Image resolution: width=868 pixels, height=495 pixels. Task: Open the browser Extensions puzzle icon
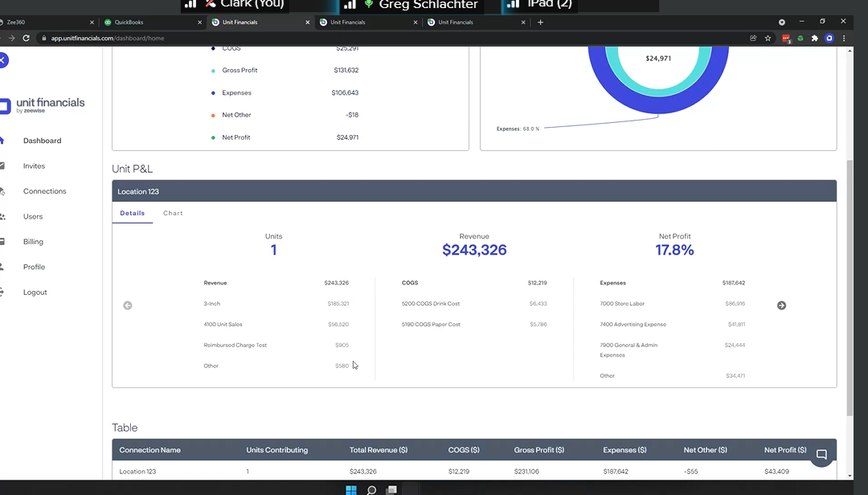tap(815, 38)
